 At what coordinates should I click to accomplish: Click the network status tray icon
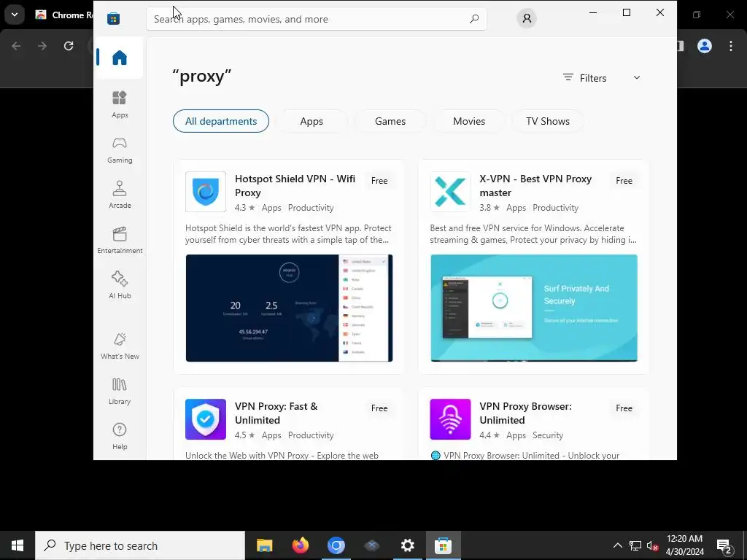click(x=635, y=545)
